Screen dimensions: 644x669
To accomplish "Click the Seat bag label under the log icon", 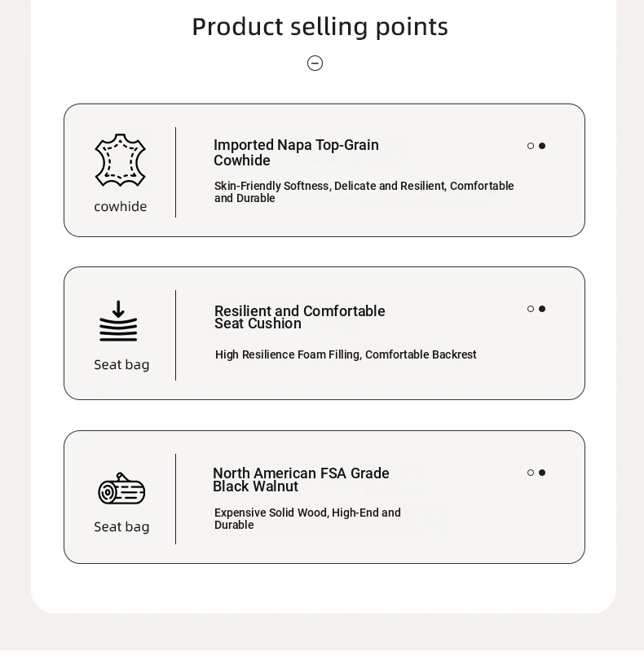I will 121,527.
